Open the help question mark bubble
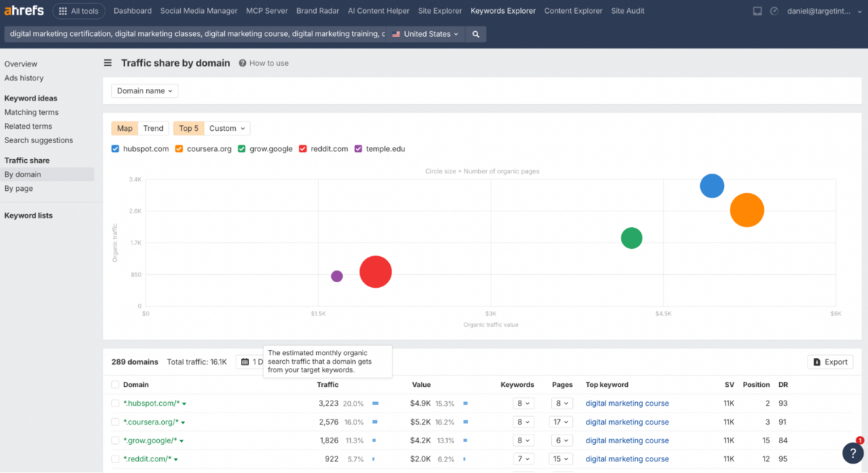Screen dimensions: 868x473 pyautogui.click(x=853, y=453)
